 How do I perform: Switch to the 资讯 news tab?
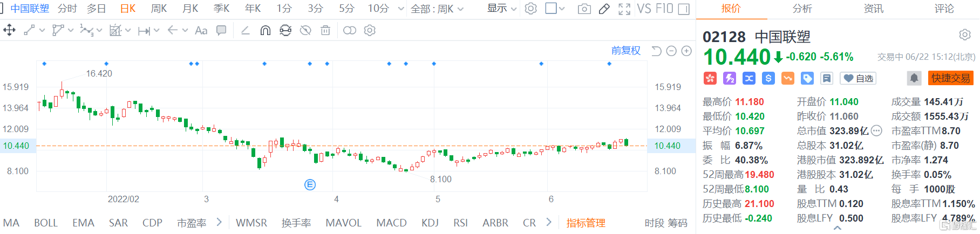pyautogui.click(x=873, y=9)
